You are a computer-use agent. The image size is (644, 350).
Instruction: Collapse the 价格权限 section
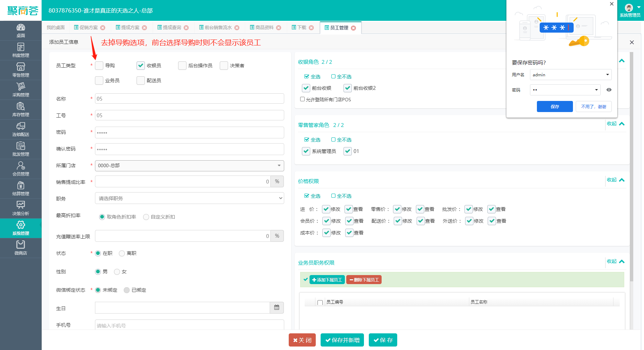[616, 180]
